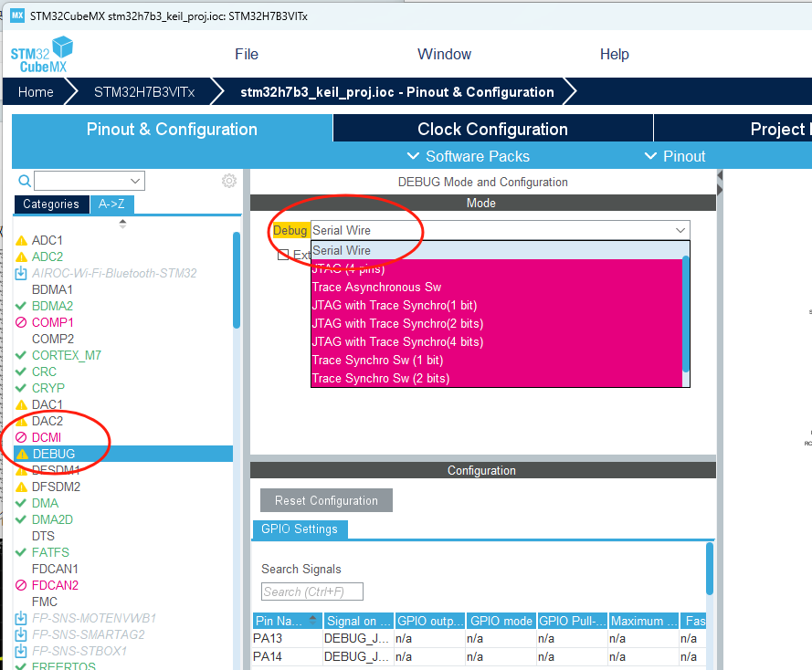
Task: Click the prohibited icon beside COMP1
Action: [21, 322]
